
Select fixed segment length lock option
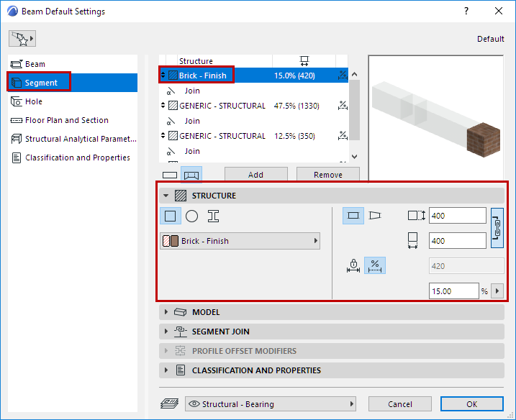[353, 265]
